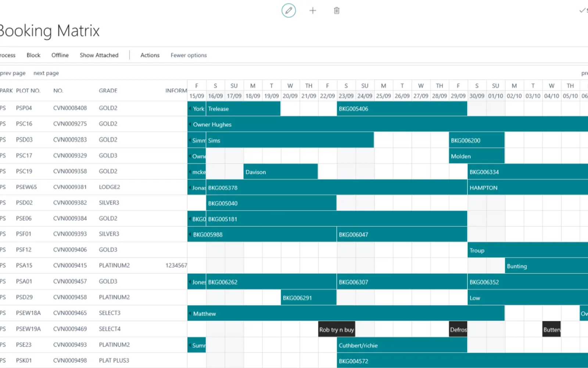Select the Cuthbert/richie booking
This screenshot has height=368, width=588.
[x=402, y=345]
